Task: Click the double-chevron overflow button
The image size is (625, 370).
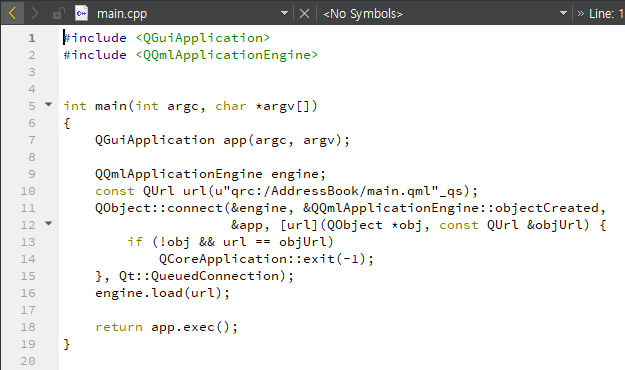Action: coord(580,14)
